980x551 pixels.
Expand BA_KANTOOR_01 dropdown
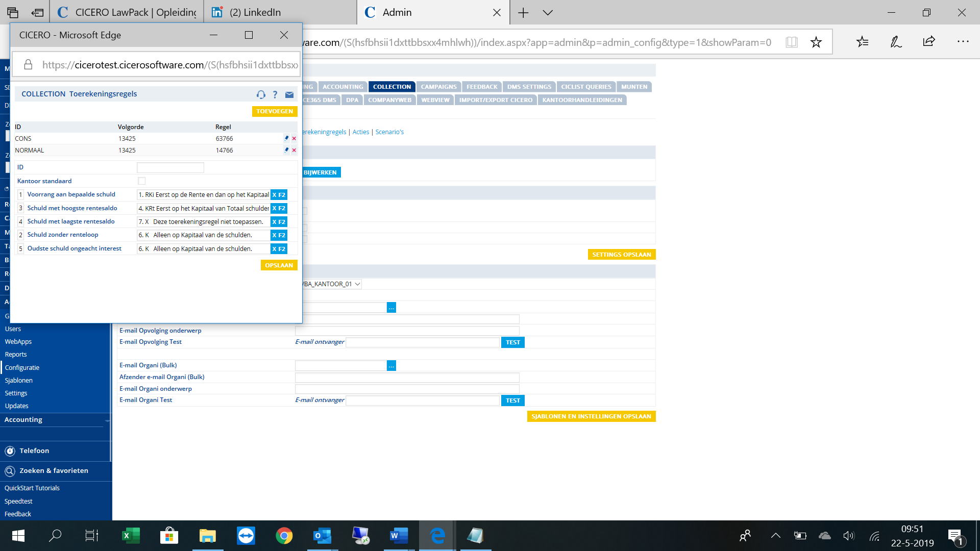tap(357, 284)
